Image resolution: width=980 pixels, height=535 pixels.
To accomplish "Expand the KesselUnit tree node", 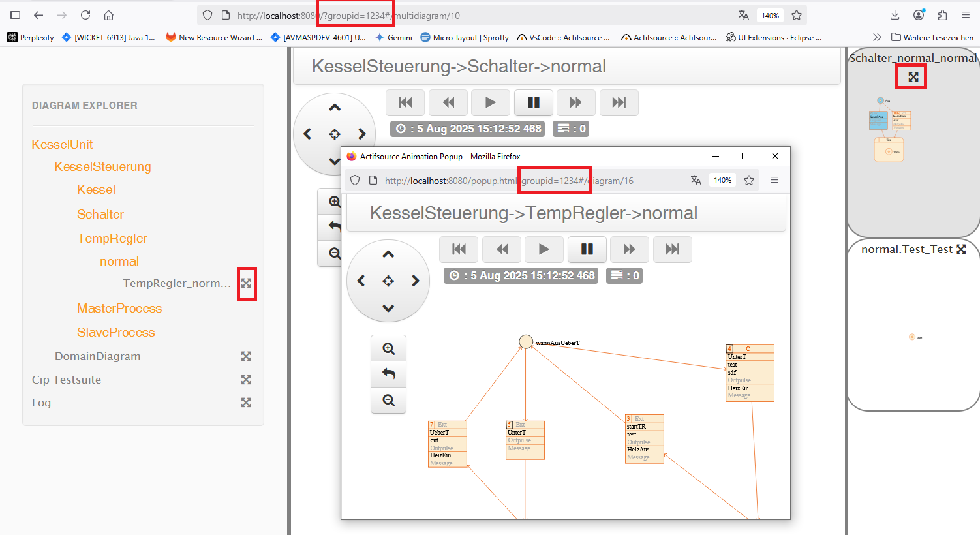I will pos(62,144).
